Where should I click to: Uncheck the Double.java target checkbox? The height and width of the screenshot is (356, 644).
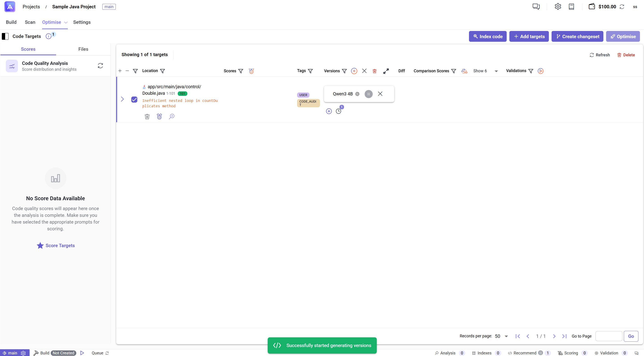point(134,99)
